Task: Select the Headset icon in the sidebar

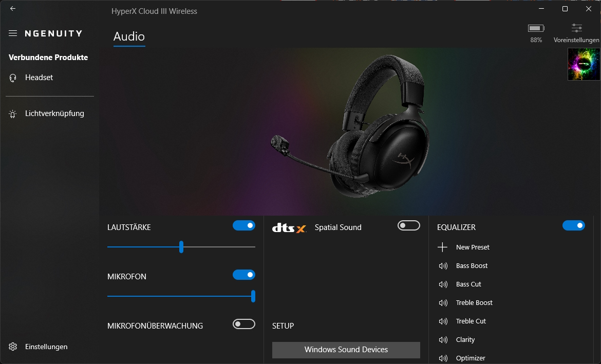Action: pos(12,78)
